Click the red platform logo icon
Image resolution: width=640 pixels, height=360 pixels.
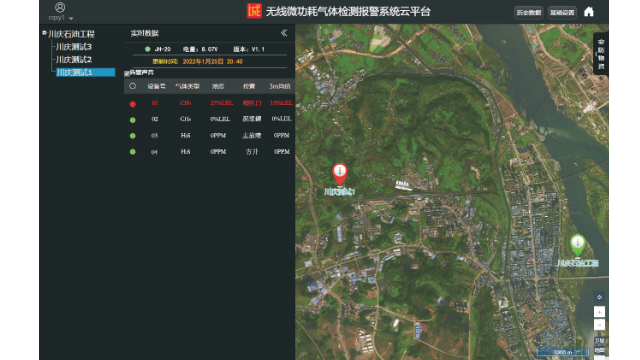(x=254, y=11)
